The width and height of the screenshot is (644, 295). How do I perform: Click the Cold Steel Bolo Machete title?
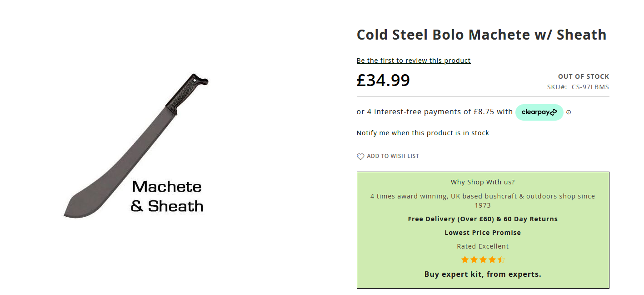pos(481,35)
